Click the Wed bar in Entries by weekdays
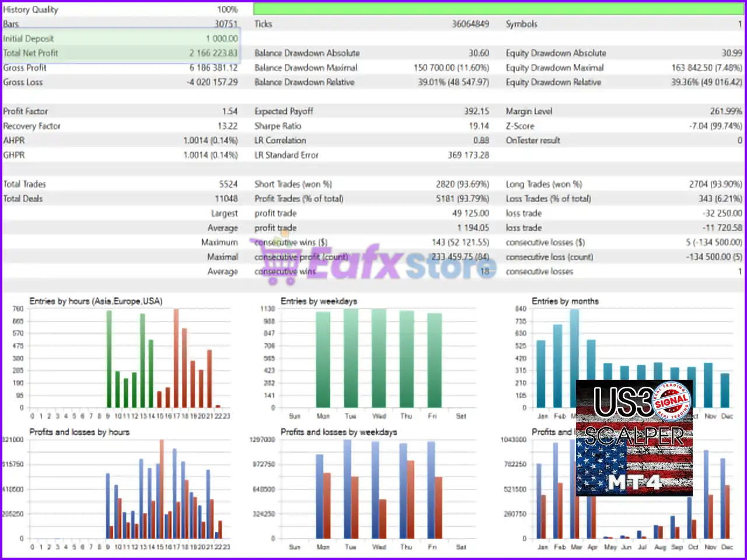This screenshot has height=560, width=747. click(379, 358)
